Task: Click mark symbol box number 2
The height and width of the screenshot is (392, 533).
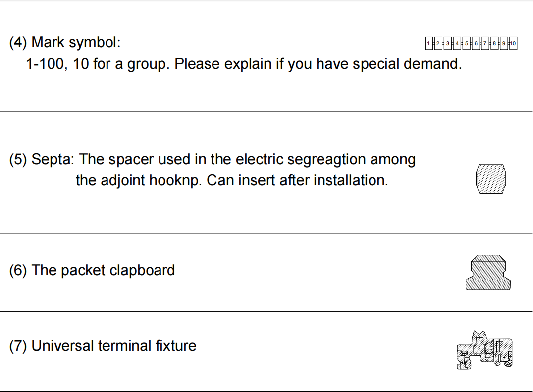Action: click(x=438, y=43)
